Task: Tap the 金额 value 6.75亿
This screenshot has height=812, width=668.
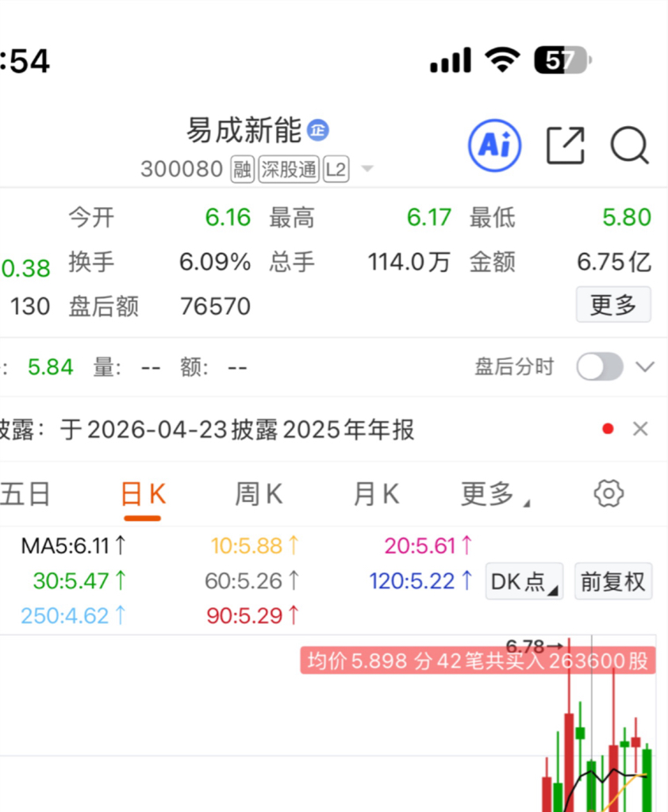Action: tap(614, 262)
